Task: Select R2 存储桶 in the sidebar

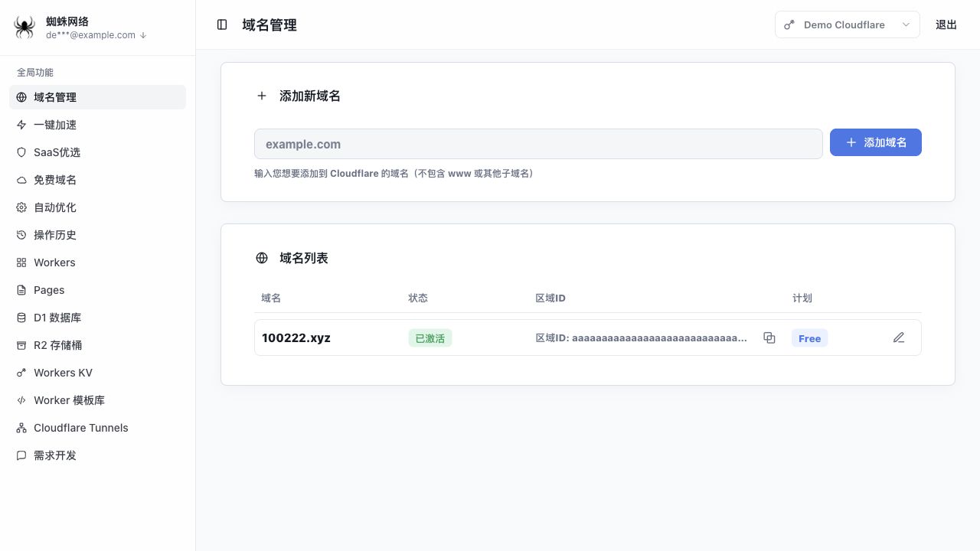Action: 97,345
